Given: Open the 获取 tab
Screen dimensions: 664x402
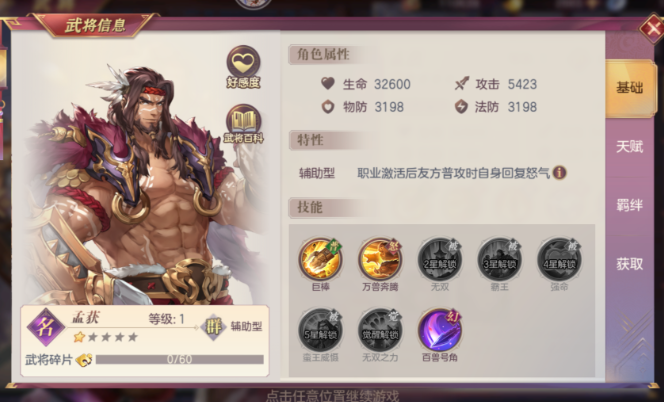Looking at the screenshot, I should [630, 264].
